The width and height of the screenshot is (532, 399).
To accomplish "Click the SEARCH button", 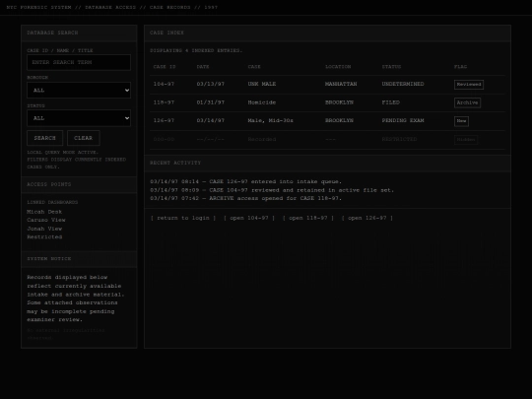I will (44, 138).
